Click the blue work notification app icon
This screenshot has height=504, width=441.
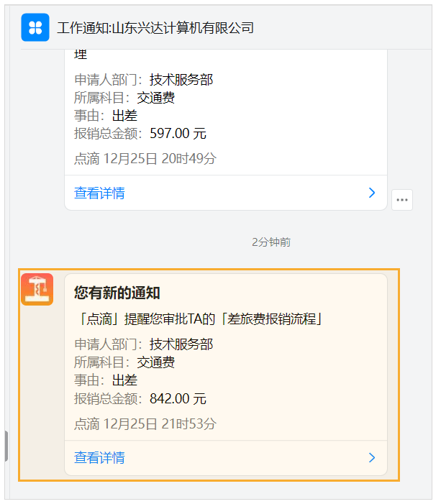[x=35, y=27]
